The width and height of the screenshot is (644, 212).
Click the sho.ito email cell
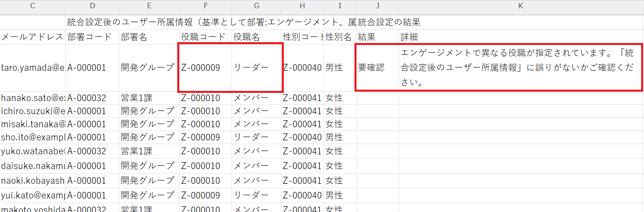(x=33, y=138)
